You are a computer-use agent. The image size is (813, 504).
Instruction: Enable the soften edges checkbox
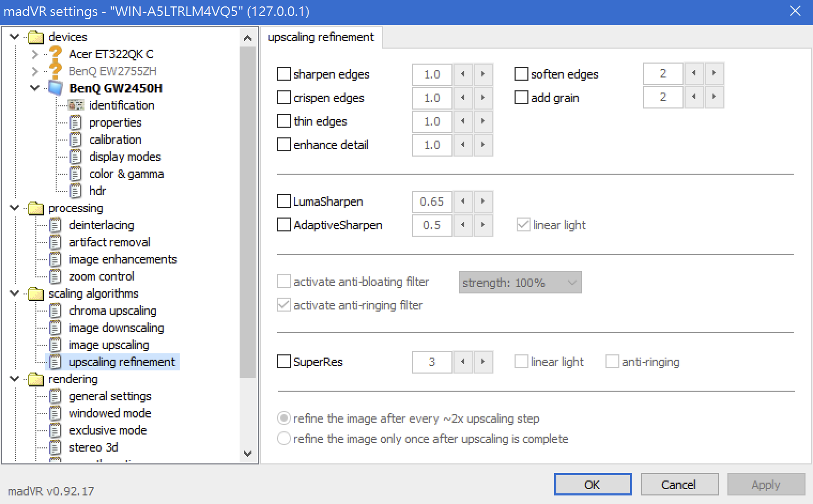tap(521, 74)
